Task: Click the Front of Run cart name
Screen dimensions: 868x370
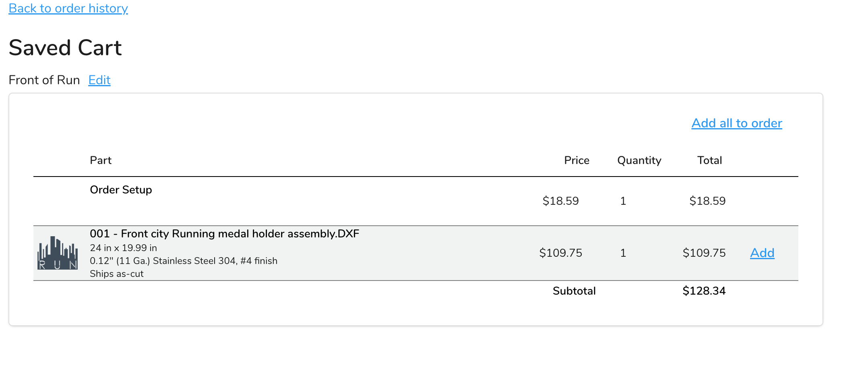Action: [x=44, y=80]
